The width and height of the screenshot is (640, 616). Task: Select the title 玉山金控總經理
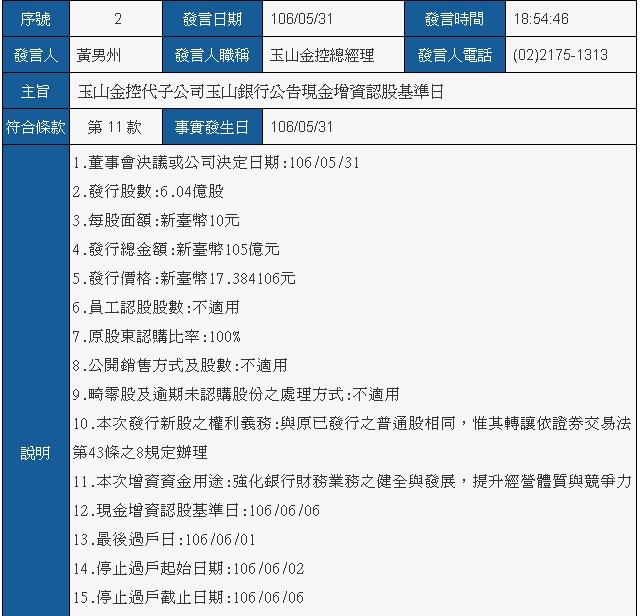click(x=322, y=55)
